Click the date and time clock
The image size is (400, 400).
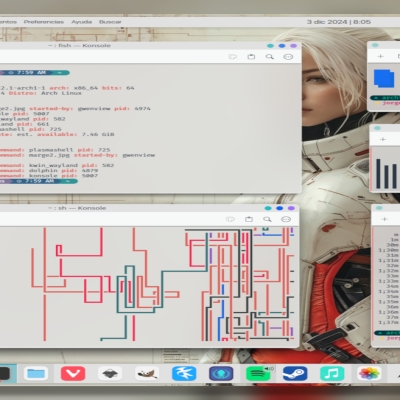[x=339, y=22]
